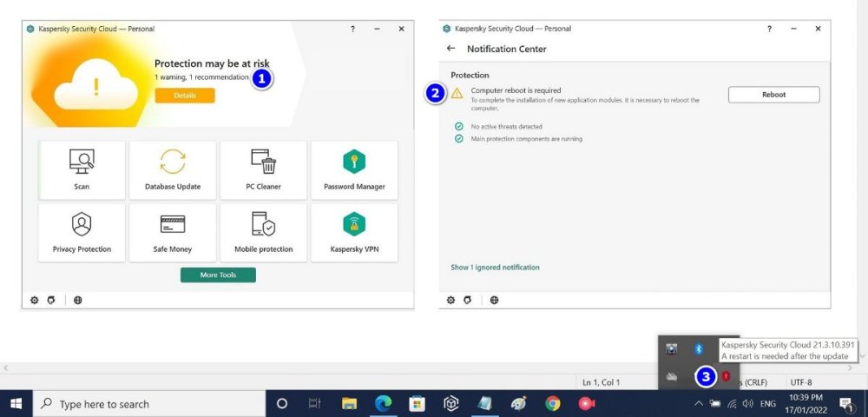This screenshot has height=417, width=868.
Task: Open Microsoft Store from taskbar
Action: [x=417, y=404]
